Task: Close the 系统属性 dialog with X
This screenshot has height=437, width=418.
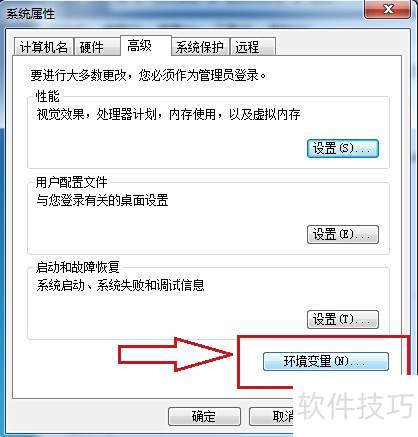Action: pyautogui.click(x=388, y=9)
